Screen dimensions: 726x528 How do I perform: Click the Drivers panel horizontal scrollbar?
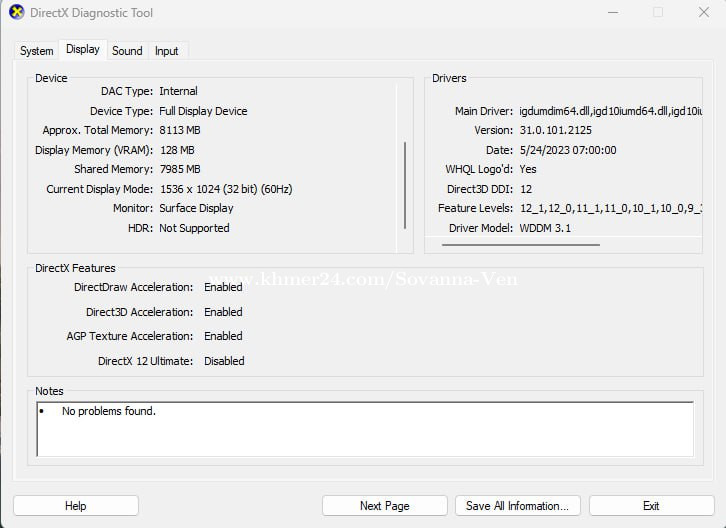[553, 244]
